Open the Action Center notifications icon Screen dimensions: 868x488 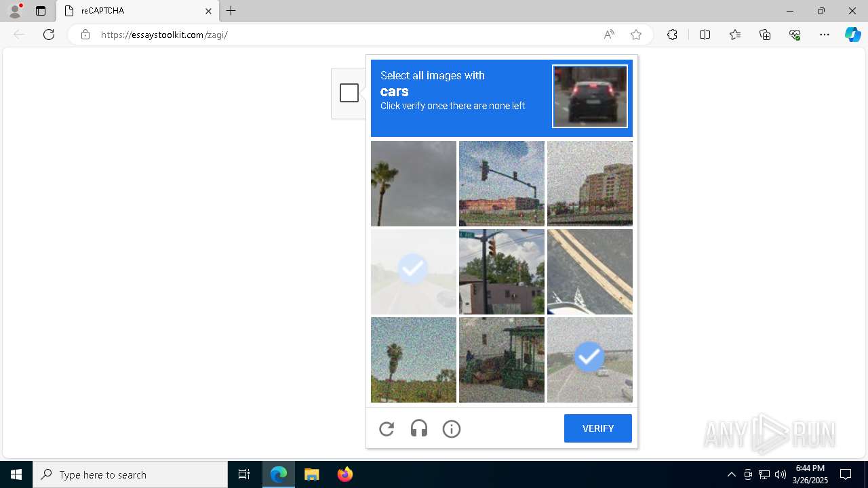(846, 474)
